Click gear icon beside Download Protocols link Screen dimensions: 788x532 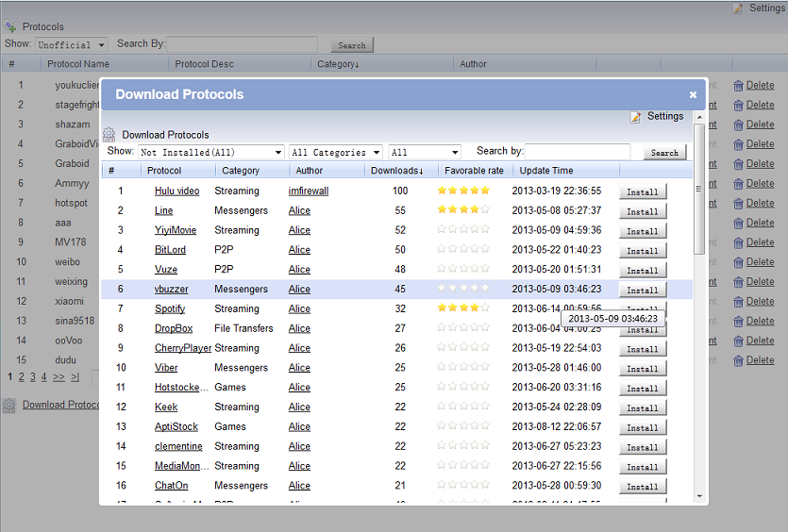[9, 405]
